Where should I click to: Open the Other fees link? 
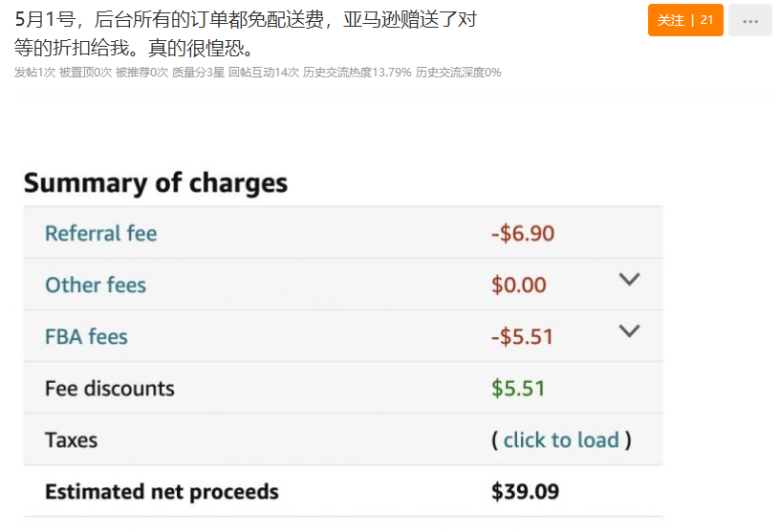coord(96,285)
